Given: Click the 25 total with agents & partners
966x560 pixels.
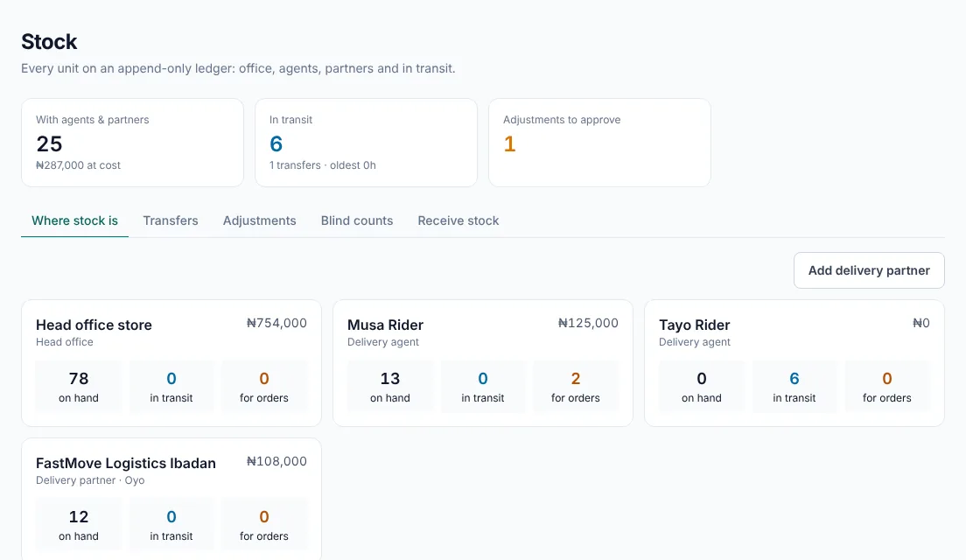Looking at the screenshot, I should coord(49,143).
